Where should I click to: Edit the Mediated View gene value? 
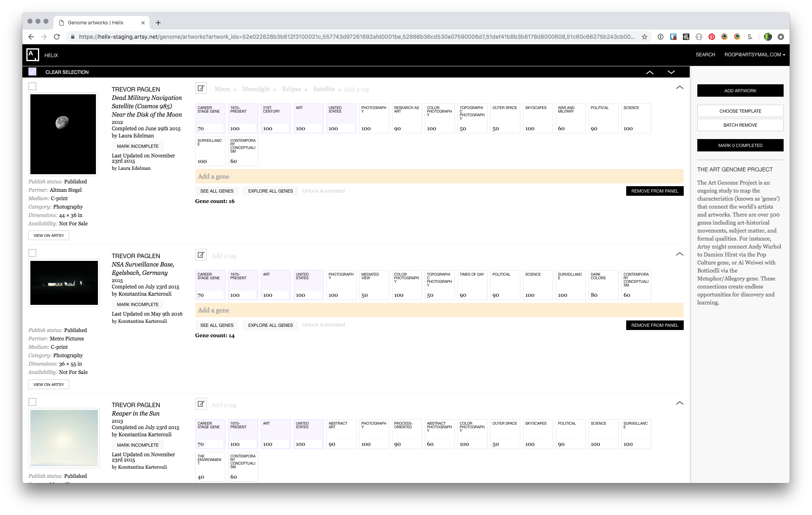click(374, 295)
